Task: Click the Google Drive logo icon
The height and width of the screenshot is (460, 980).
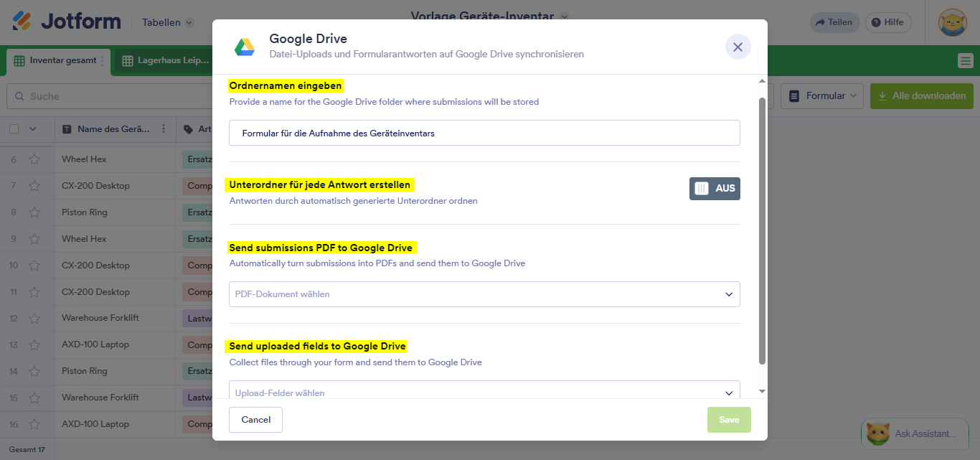Action: pyautogui.click(x=245, y=47)
